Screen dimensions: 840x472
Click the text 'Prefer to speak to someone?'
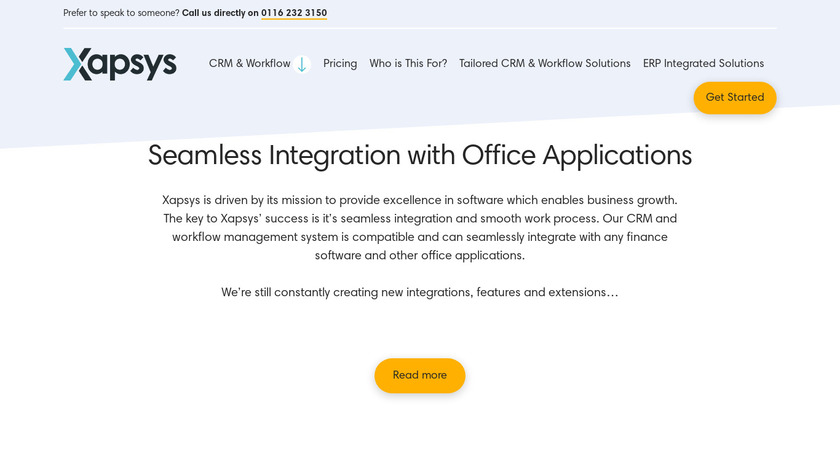tap(121, 13)
